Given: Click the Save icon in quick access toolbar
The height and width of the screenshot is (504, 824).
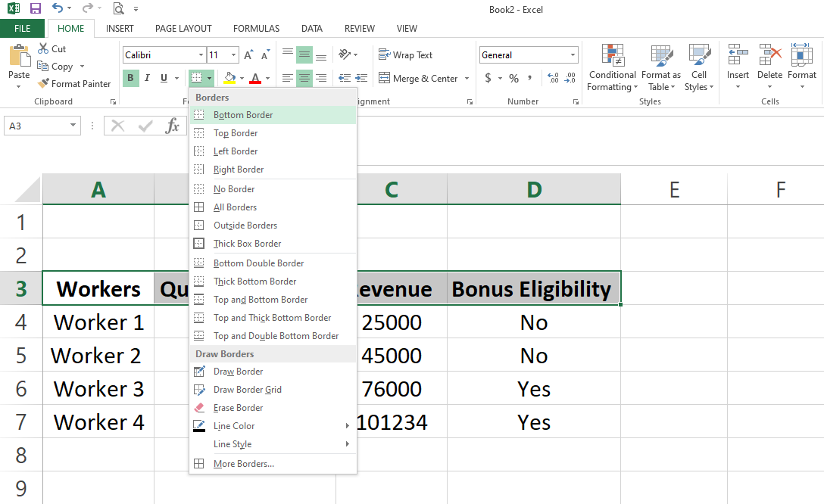Looking at the screenshot, I should point(35,9).
